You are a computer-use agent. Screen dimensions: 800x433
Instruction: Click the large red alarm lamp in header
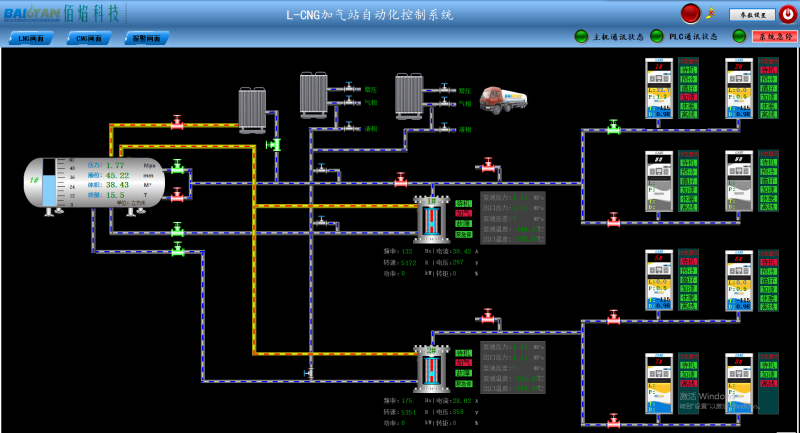[690, 13]
